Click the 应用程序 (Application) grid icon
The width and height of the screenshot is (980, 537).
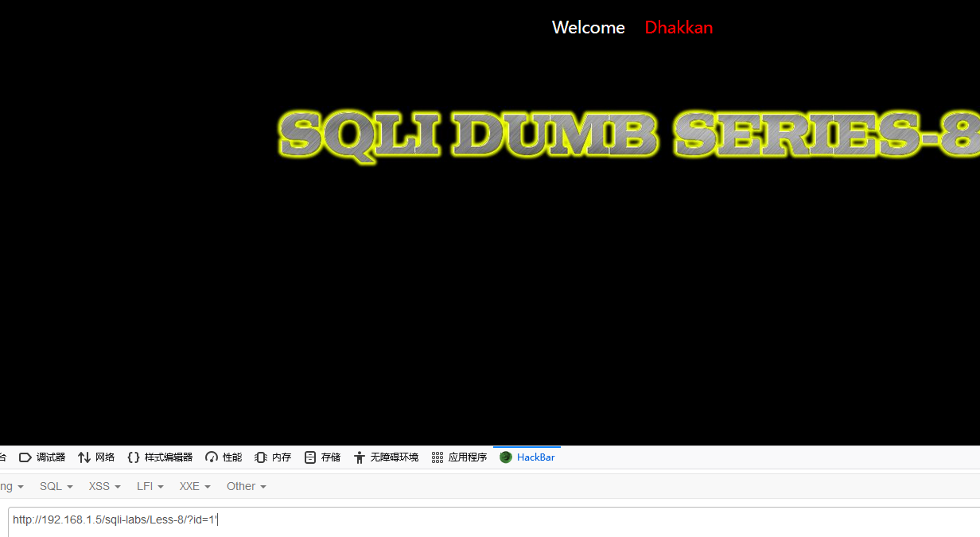point(437,457)
